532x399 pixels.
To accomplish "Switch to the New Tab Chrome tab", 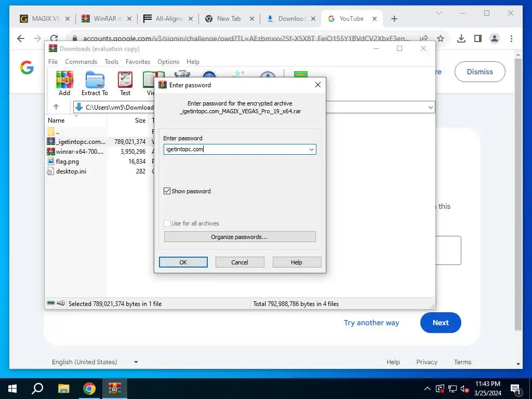I will click(229, 19).
